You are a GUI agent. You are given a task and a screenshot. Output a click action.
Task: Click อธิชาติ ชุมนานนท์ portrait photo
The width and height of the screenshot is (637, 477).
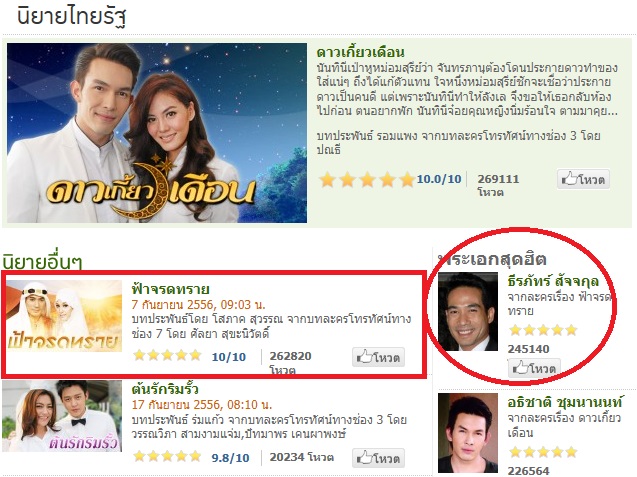click(x=468, y=433)
